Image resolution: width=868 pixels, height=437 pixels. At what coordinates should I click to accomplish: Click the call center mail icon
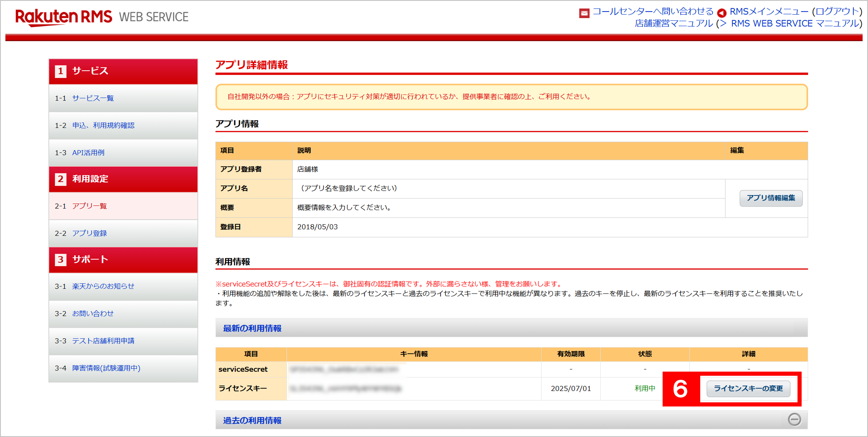[584, 13]
